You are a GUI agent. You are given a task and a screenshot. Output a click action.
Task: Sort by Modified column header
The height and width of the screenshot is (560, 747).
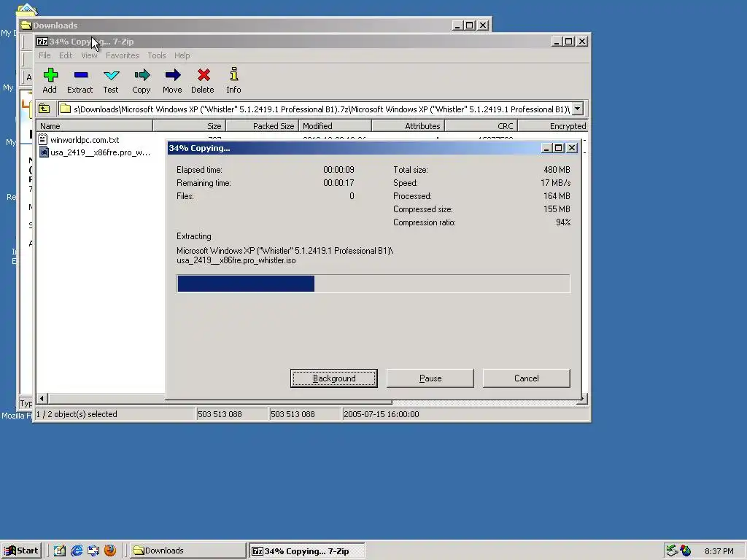click(335, 125)
